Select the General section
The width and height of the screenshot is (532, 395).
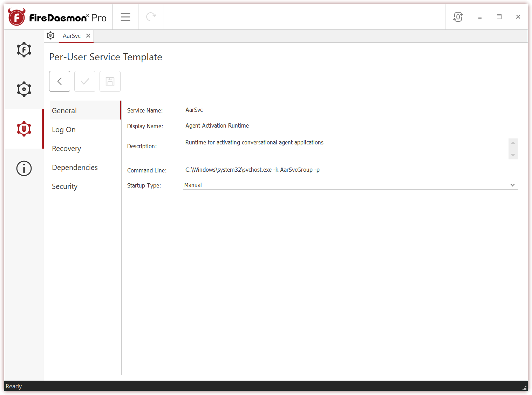(x=85, y=110)
